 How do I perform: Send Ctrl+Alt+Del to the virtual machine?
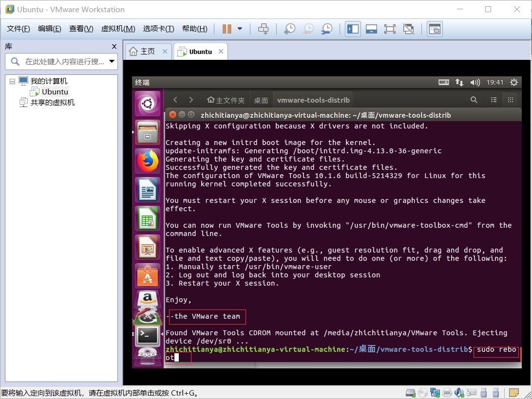(x=263, y=29)
